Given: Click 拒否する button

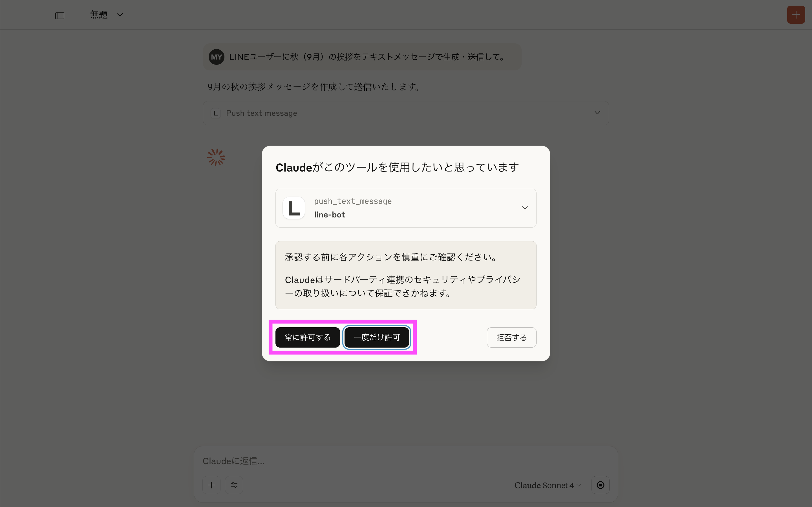Looking at the screenshot, I should [x=511, y=337].
